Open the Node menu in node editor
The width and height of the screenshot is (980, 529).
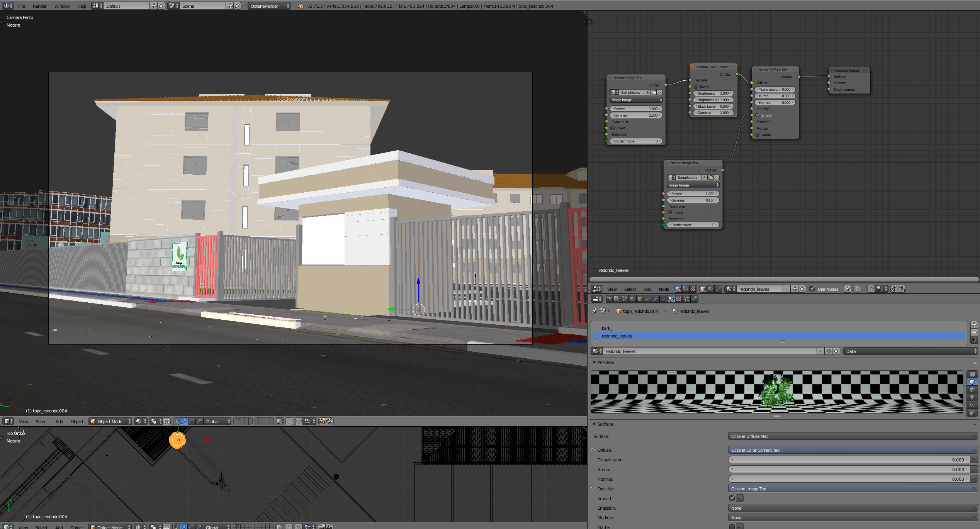point(664,289)
